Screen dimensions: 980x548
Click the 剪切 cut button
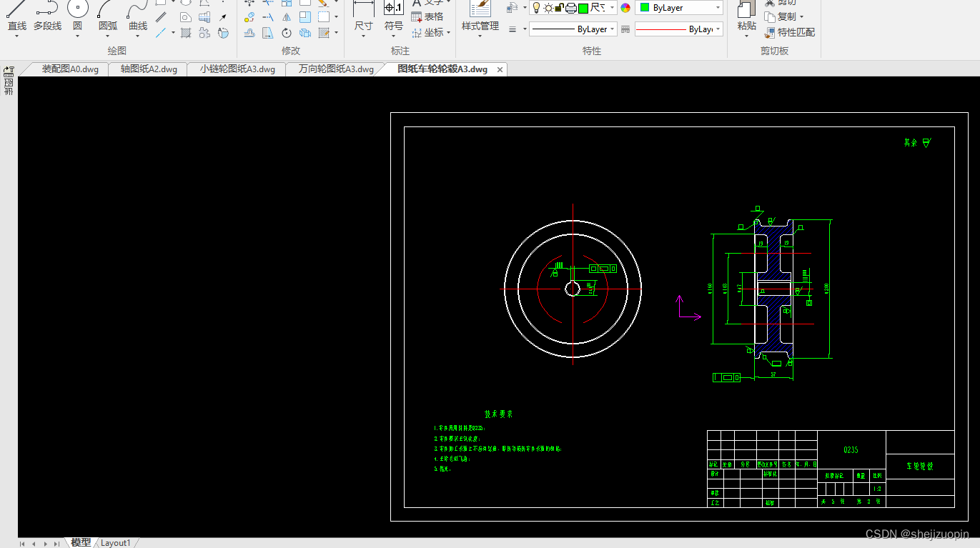coord(780,3)
